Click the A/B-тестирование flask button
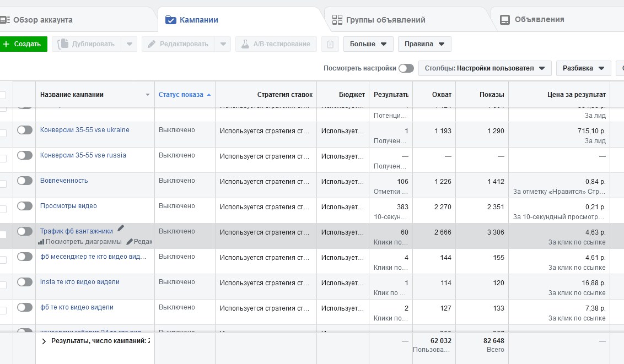This screenshot has height=364, width=624. coord(276,44)
